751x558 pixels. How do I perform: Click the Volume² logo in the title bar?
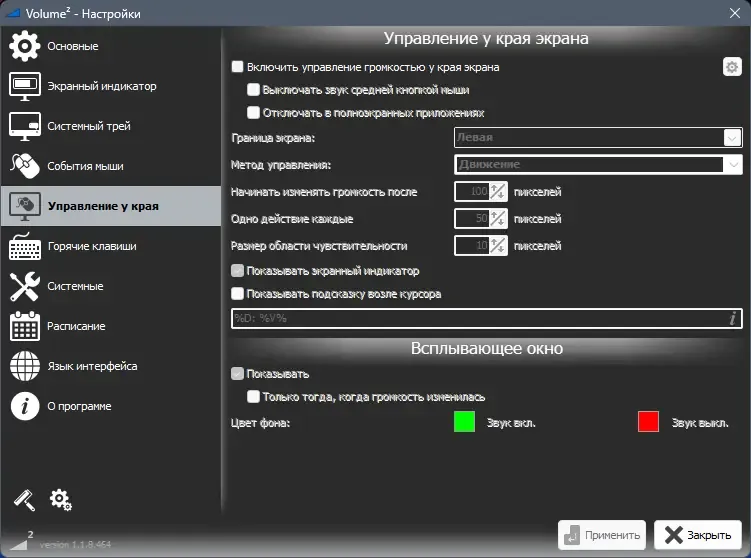tap(12, 13)
